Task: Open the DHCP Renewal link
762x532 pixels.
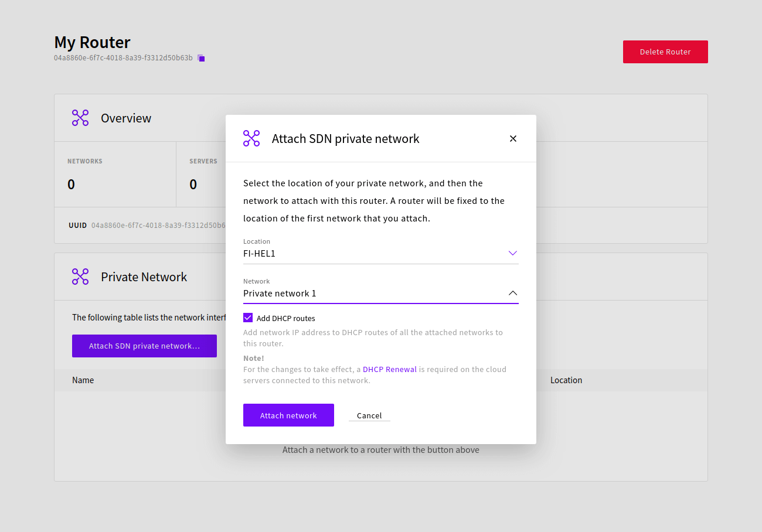Action: tap(390, 370)
